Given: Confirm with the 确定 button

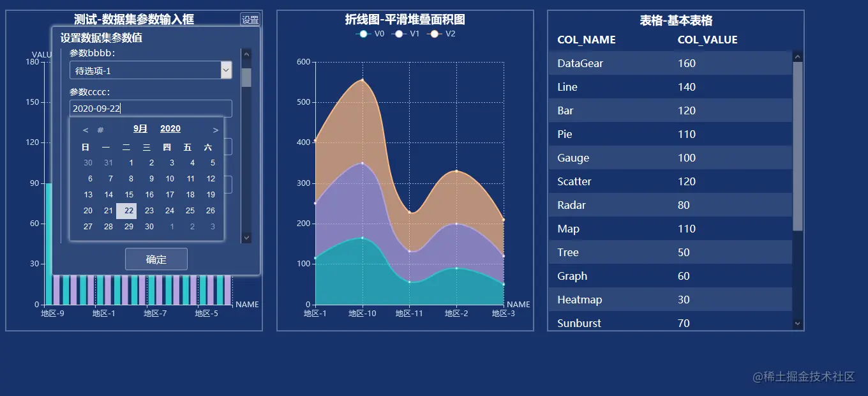Looking at the screenshot, I should [156, 259].
